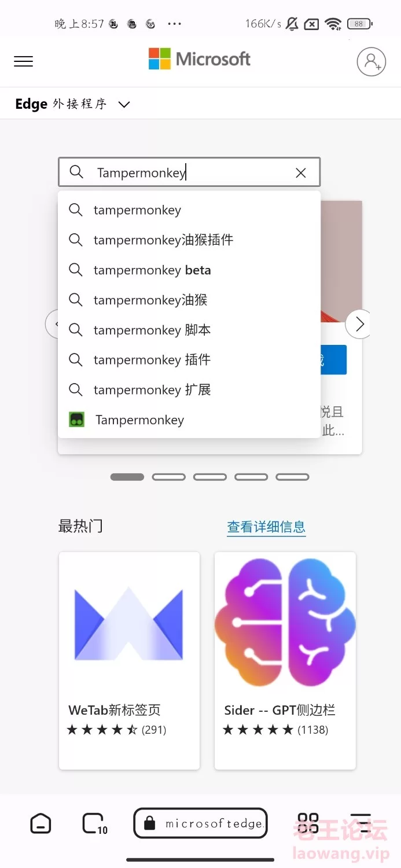The image size is (401, 868).
Task: Tap the account sign-in avatar icon
Action: 371,61
